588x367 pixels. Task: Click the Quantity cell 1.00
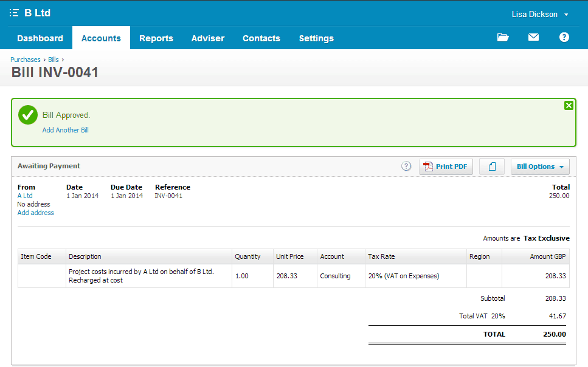(252, 276)
